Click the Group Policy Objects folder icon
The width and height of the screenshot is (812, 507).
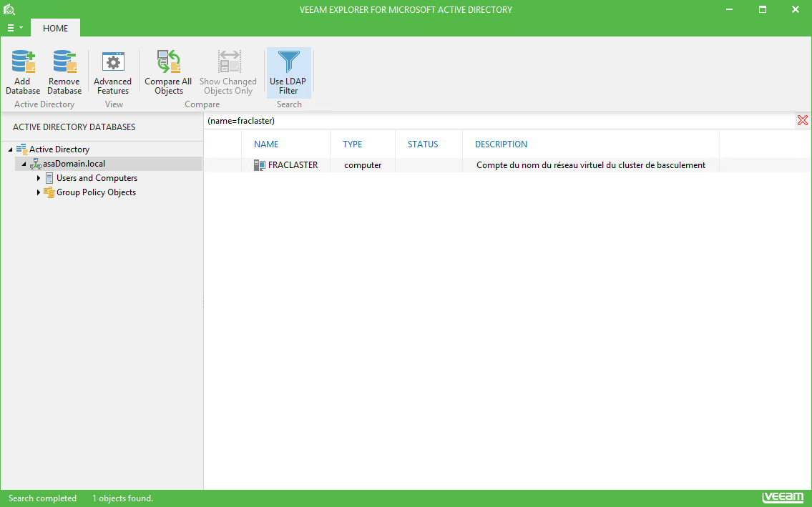[x=49, y=192]
